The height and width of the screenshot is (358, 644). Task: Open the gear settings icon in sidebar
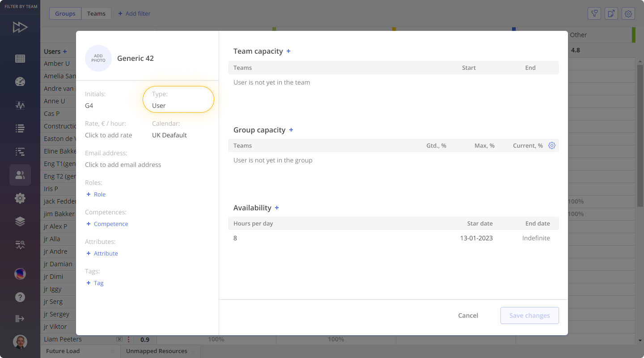click(20, 198)
